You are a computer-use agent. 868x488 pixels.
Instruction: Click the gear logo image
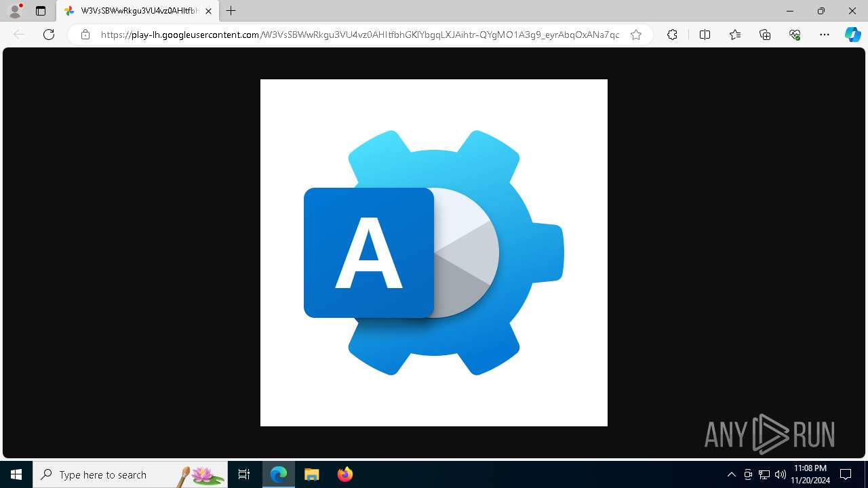click(434, 253)
